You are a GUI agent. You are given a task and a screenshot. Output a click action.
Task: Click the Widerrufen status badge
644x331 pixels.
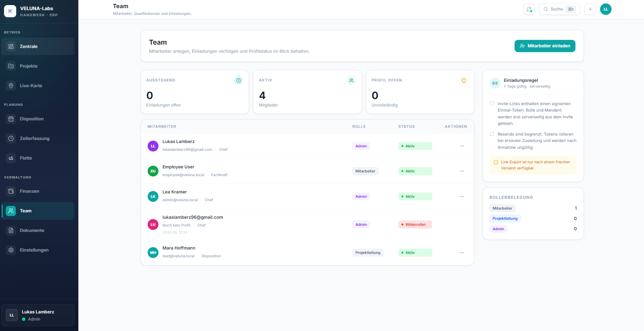click(415, 224)
